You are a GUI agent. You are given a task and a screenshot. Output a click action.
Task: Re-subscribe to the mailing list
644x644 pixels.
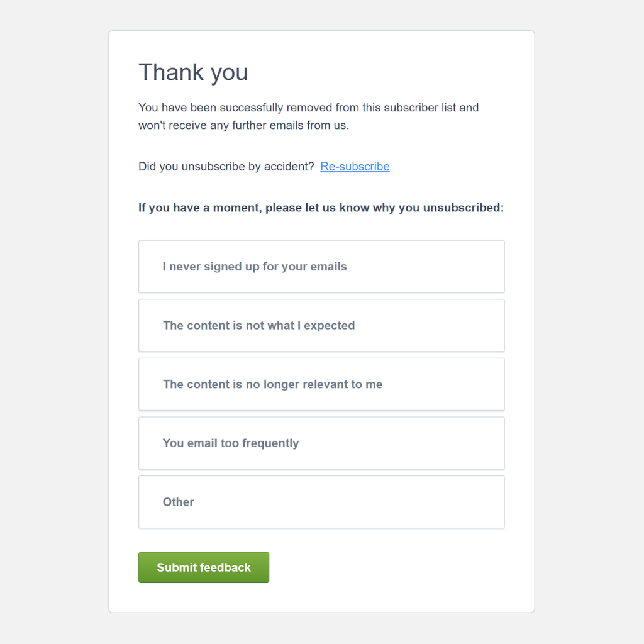tap(355, 166)
